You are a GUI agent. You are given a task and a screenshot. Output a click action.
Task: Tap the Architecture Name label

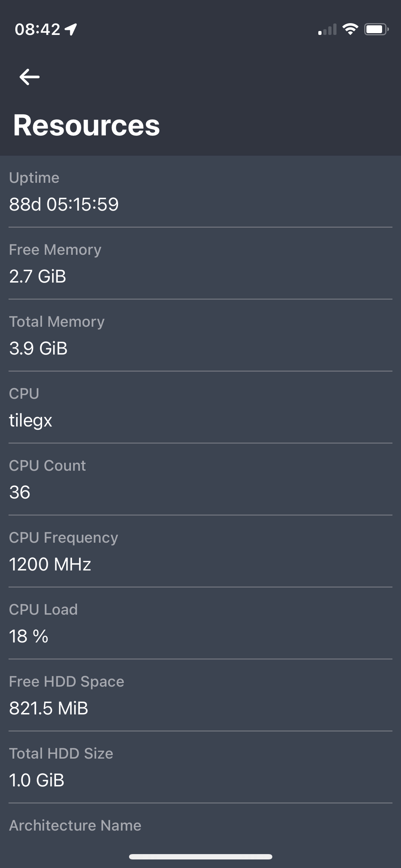75,826
